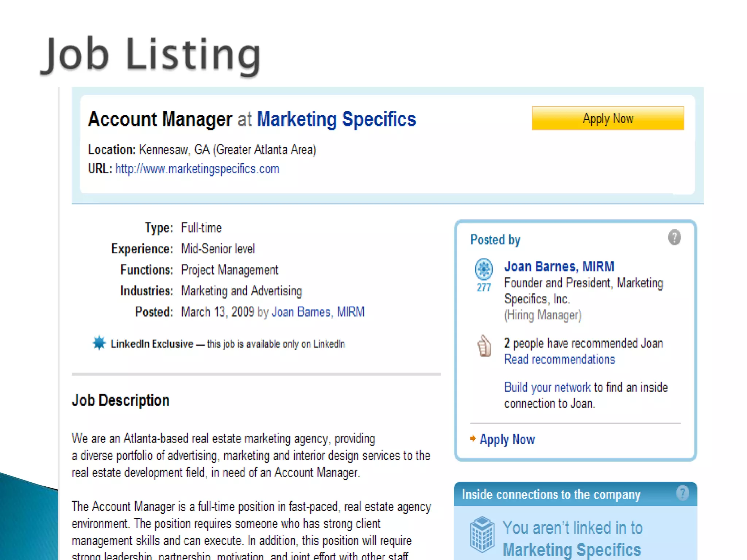747x560 pixels.
Task: Click the help icon in Posted by box
Action: tap(674, 238)
